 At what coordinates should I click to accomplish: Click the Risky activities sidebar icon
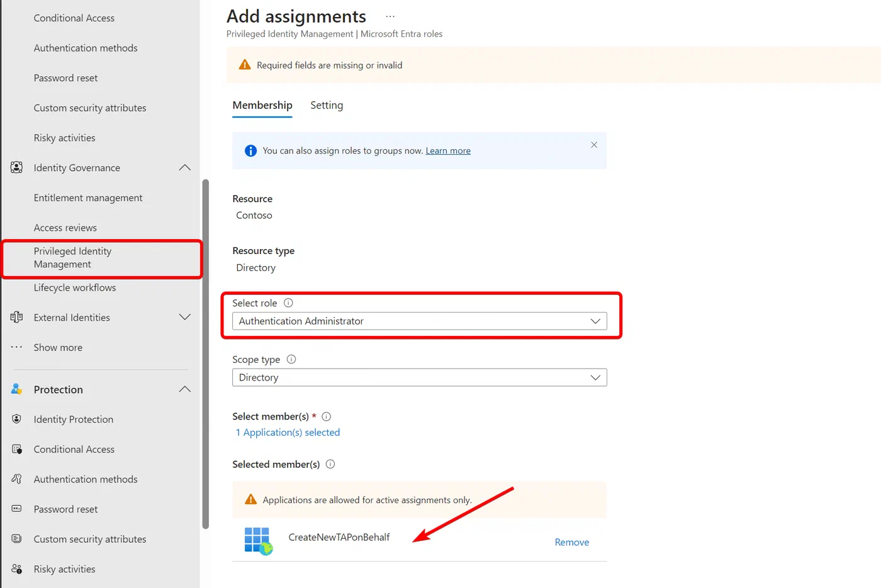tap(16, 569)
